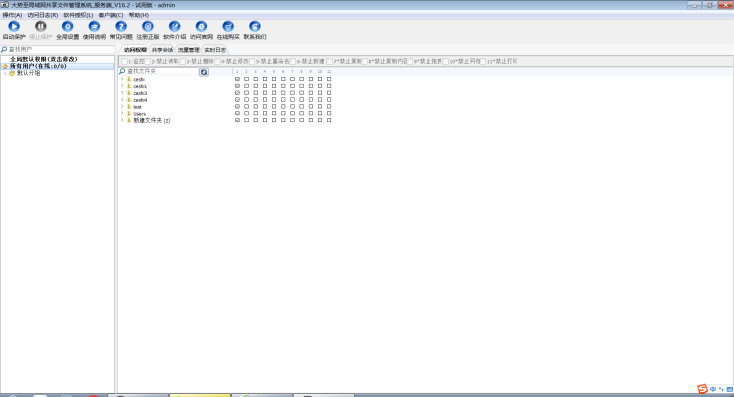Uncheck column 1 checkbox for ceshi folder

237,79
